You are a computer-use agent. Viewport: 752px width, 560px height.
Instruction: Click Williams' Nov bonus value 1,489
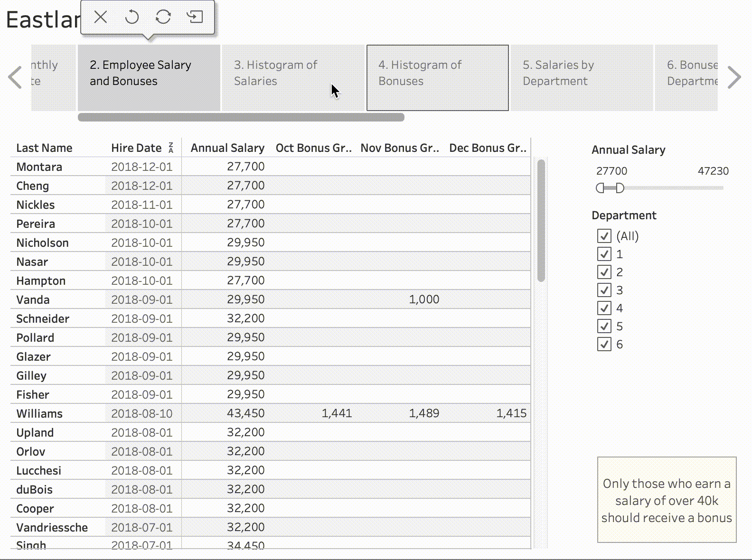pyautogui.click(x=424, y=413)
